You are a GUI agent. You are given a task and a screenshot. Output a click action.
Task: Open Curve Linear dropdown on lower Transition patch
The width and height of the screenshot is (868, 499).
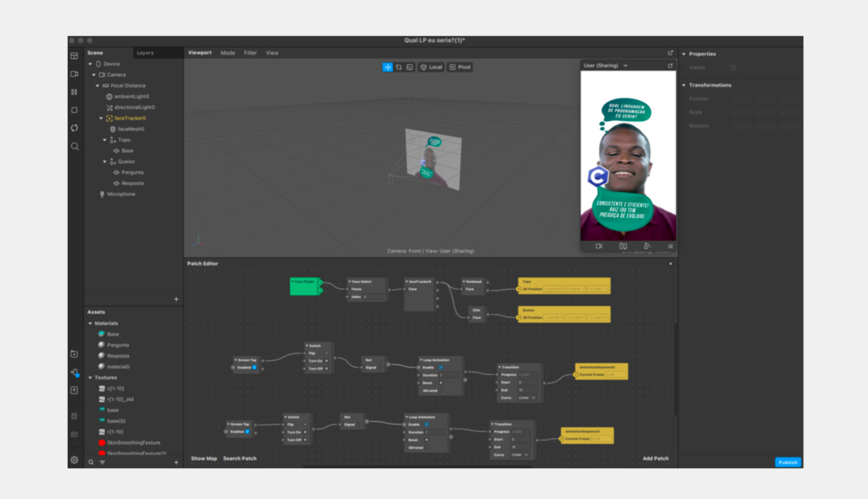tap(520, 455)
